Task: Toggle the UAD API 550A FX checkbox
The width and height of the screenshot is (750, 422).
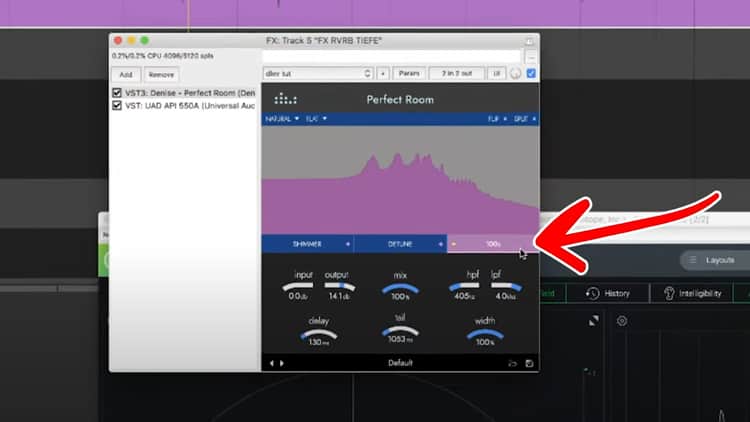Action: (117, 105)
